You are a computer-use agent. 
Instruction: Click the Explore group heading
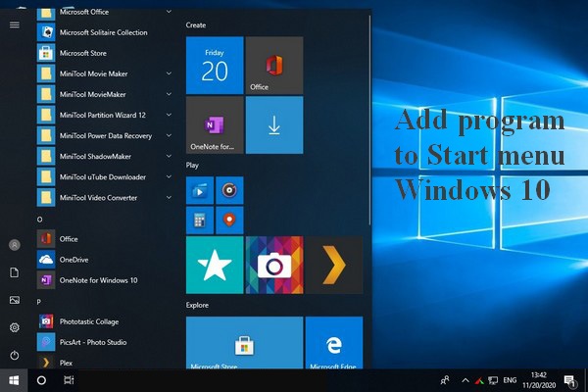197,305
